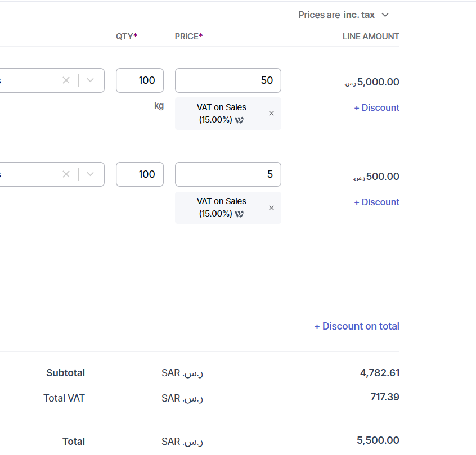The height and width of the screenshot is (455, 476).
Task: Clear the item selection in the second line
Action: pos(66,174)
